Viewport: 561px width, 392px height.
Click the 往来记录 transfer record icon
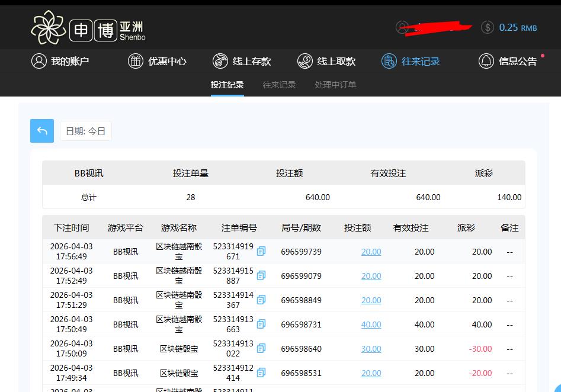coord(388,61)
